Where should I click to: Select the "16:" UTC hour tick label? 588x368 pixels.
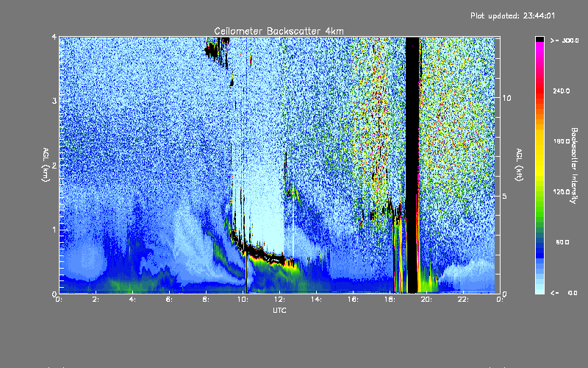[353, 300]
